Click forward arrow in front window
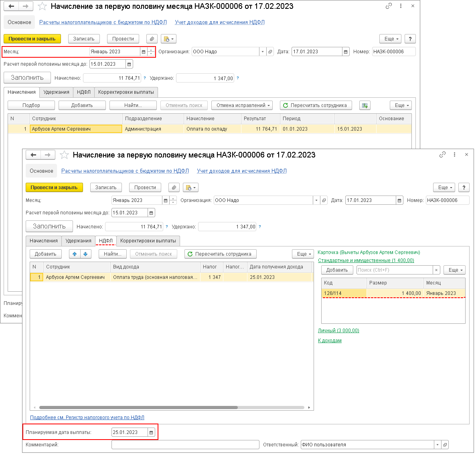Screen dimensions: 476x454 pyautogui.click(x=48, y=155)
